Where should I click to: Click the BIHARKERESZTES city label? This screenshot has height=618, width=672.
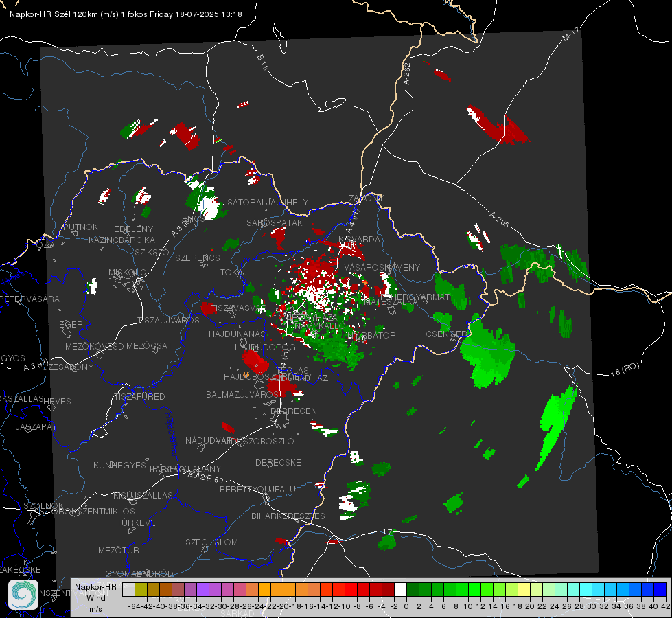point(288,516)
